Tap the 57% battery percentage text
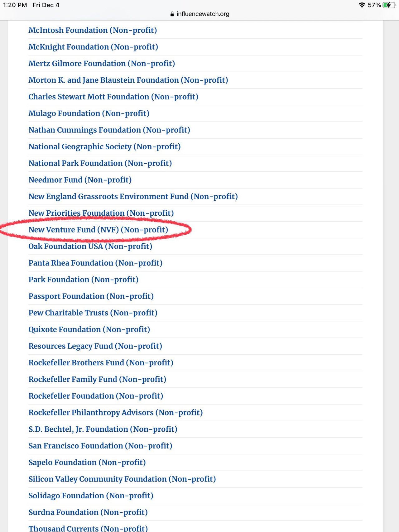Viewport: 399px width, 532px height. (x=374, y=5)
